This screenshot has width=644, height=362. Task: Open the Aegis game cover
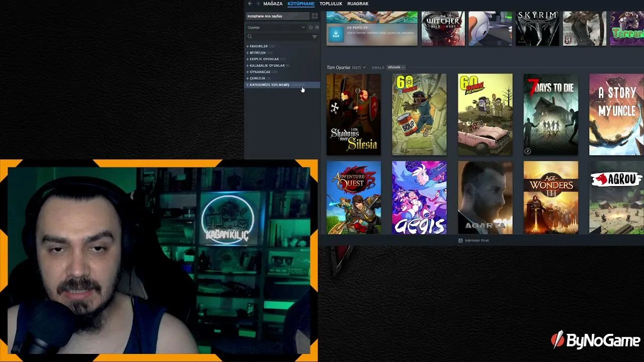[419, 198]
